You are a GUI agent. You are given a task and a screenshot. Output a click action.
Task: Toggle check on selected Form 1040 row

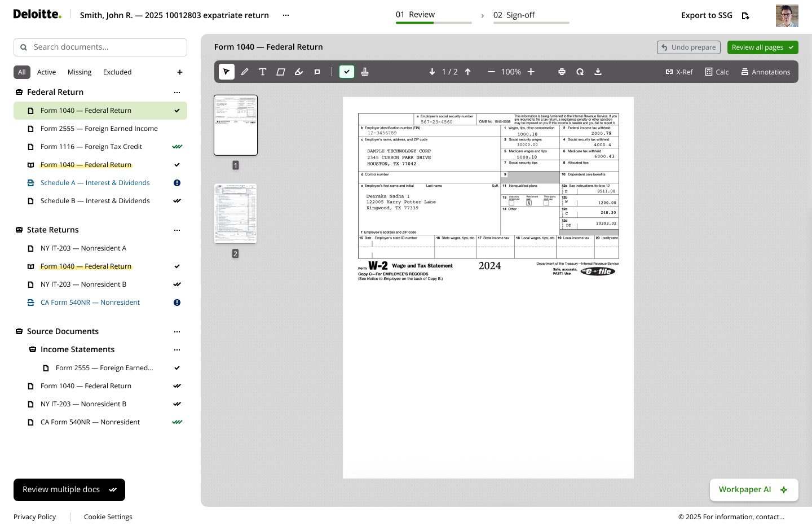click(177, 111)
